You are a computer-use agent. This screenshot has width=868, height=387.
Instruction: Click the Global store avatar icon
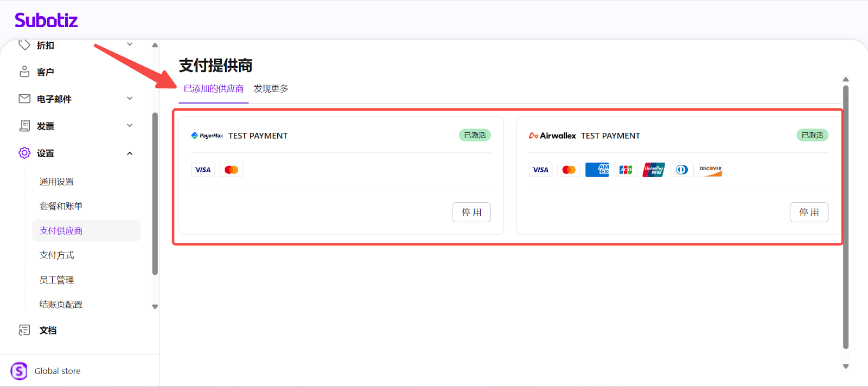[19, 371]
